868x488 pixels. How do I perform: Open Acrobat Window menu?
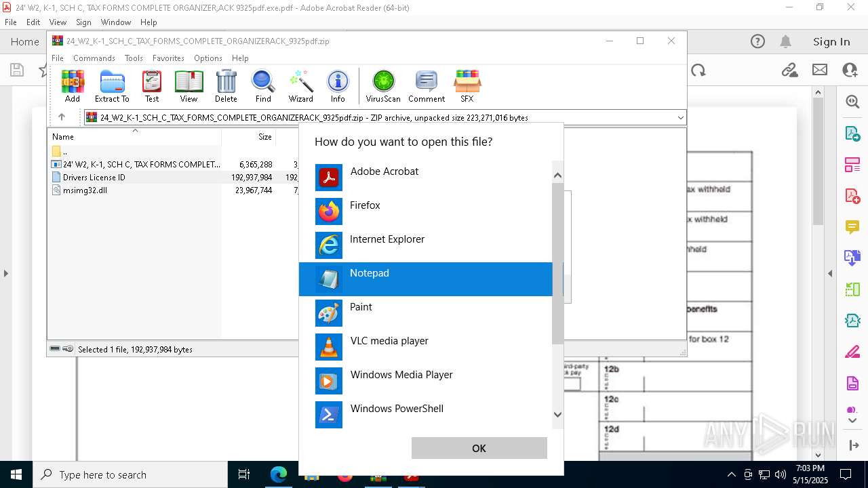coord(116,22)
